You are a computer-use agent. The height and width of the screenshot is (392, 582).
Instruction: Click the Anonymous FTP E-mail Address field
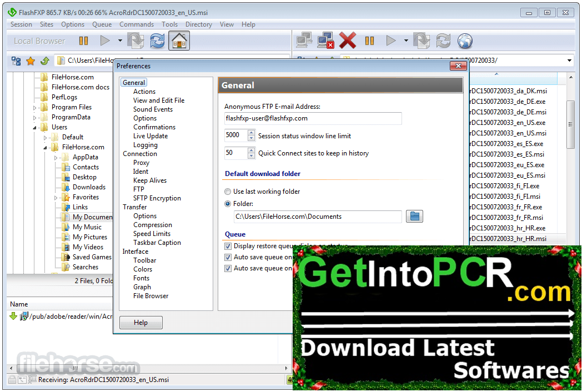(313, 118)
